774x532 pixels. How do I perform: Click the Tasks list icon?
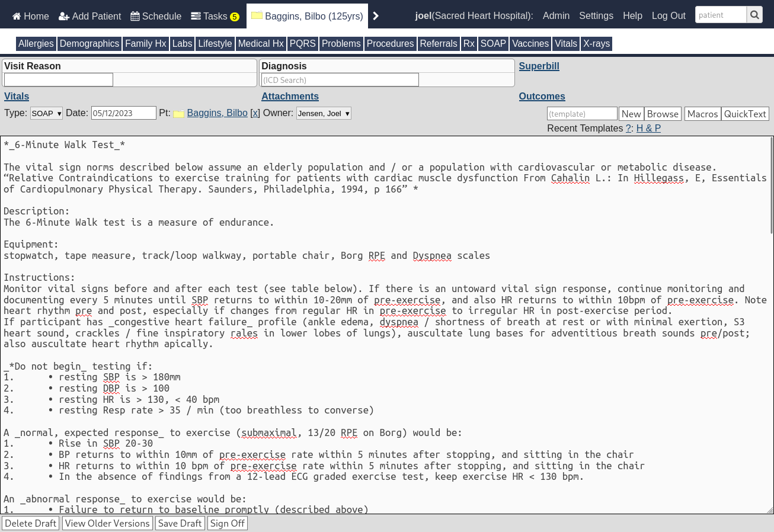coord(196,17)
